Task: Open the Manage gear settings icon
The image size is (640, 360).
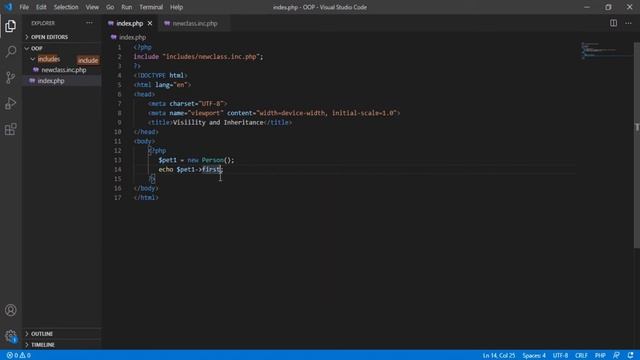Action: 11,336
